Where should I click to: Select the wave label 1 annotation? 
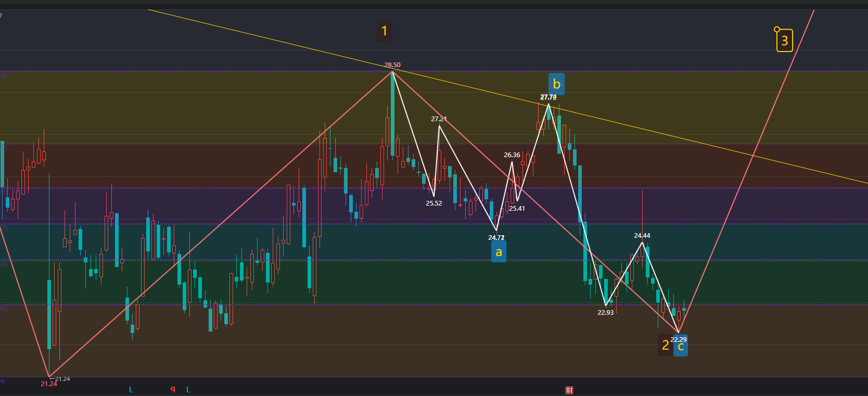[x=385, y=31]
